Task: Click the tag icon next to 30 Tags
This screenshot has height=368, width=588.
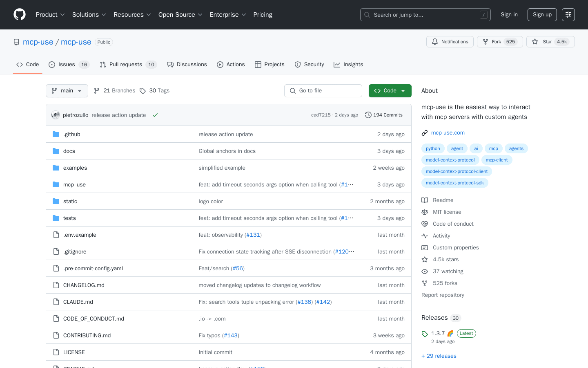Action: (x=143, y=90)
